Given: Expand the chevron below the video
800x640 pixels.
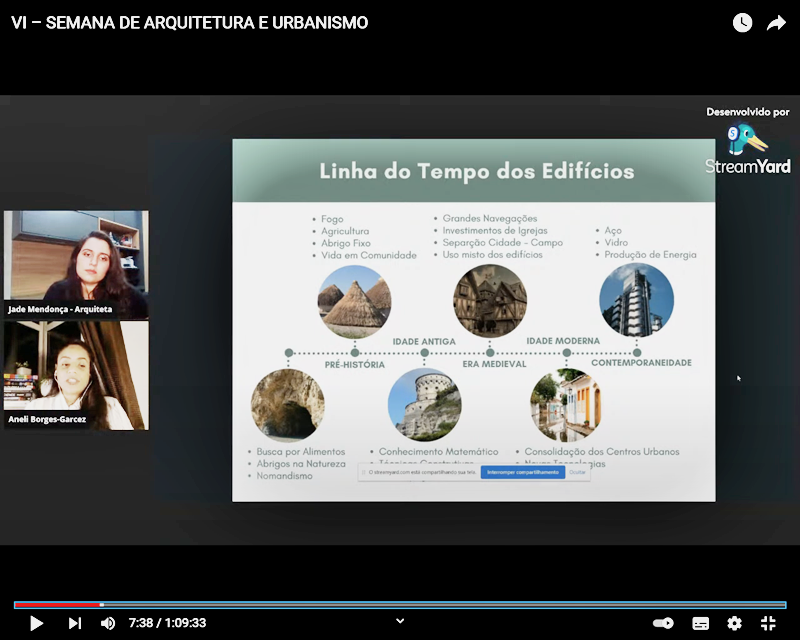Looking at the screenshot, I should pos(400,621).
